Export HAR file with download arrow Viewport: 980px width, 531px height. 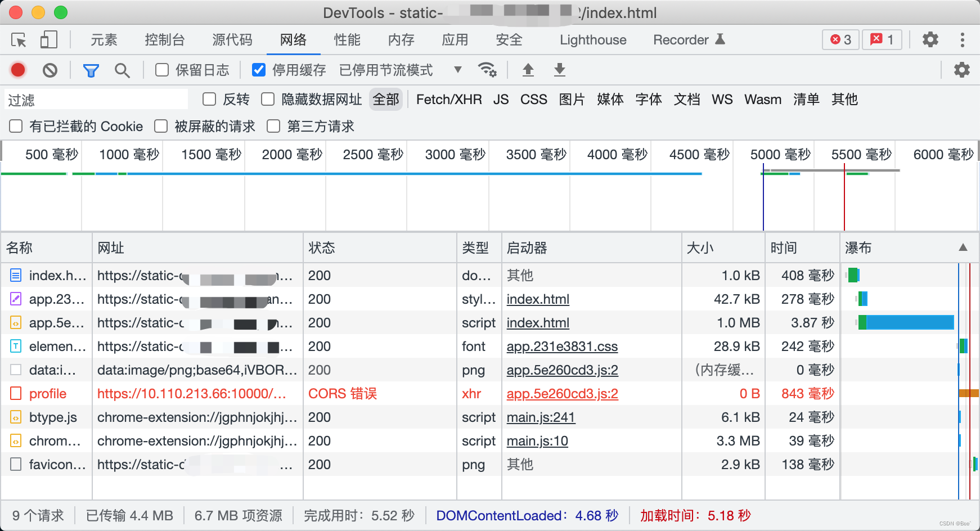pyautogui.click(x=559, y=70)
